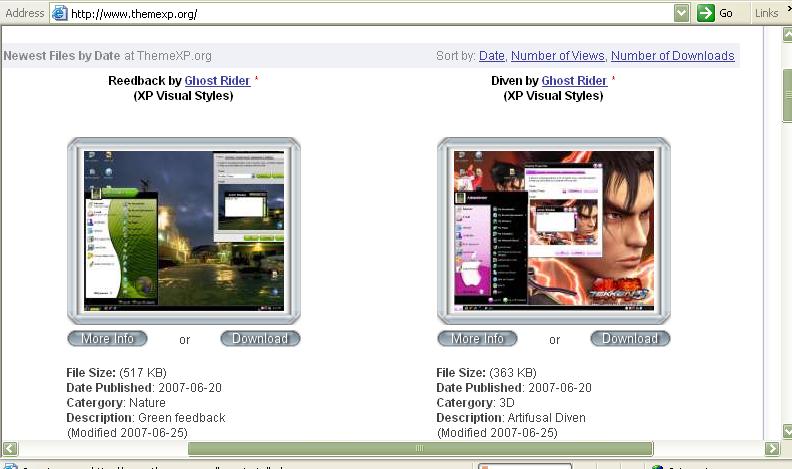This screenshot has width=792, height=469.
Task: Click More Info for Diven theme
Action: [477, 338]
